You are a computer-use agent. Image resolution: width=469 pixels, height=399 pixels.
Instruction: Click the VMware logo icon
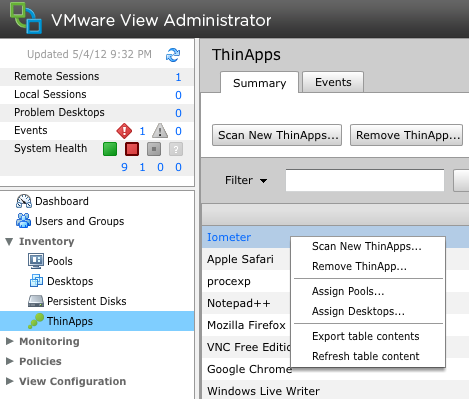26,18
